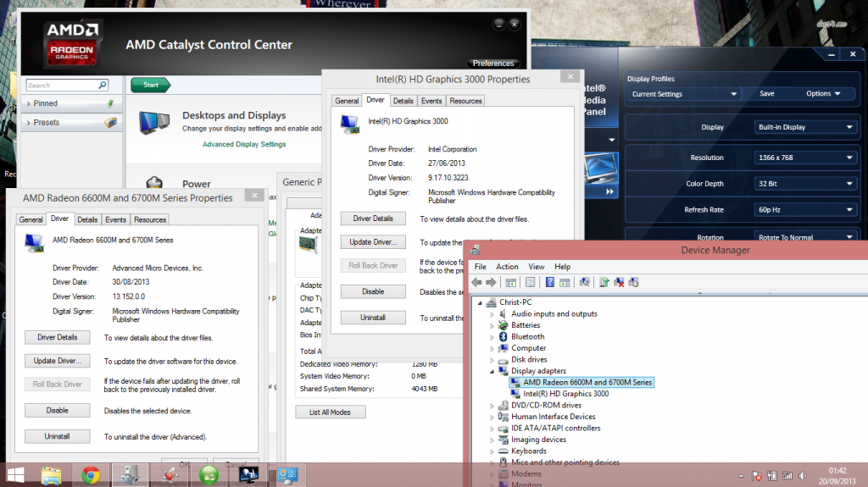
Task: Click Back arrow in Device Manager toolbar
Action: click(476, 282)
